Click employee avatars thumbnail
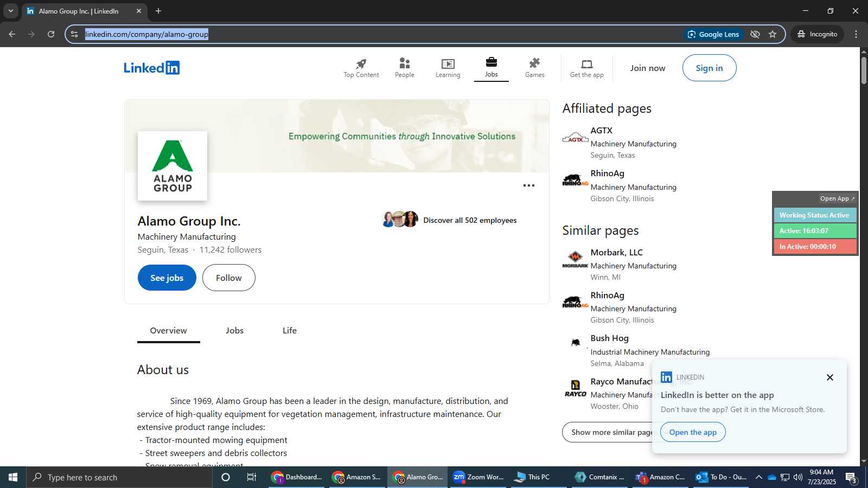This screenshot has width=868, height=488. pos(400,220)
